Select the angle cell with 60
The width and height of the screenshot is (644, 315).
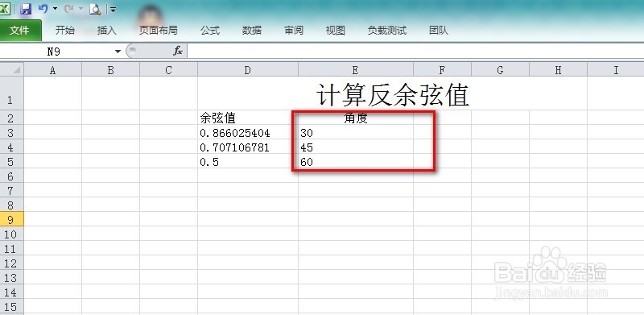pyautogui.click(x=356, y=161)
